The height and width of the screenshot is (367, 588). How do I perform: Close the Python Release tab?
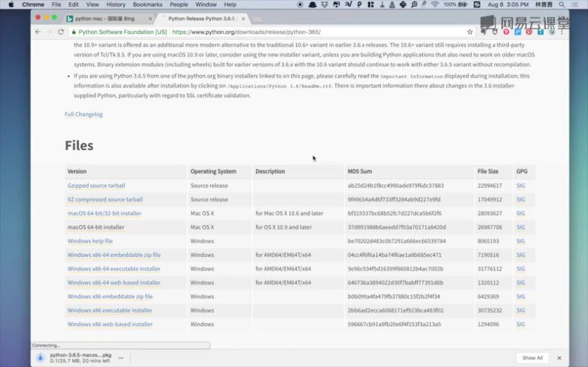click(243, 19)
